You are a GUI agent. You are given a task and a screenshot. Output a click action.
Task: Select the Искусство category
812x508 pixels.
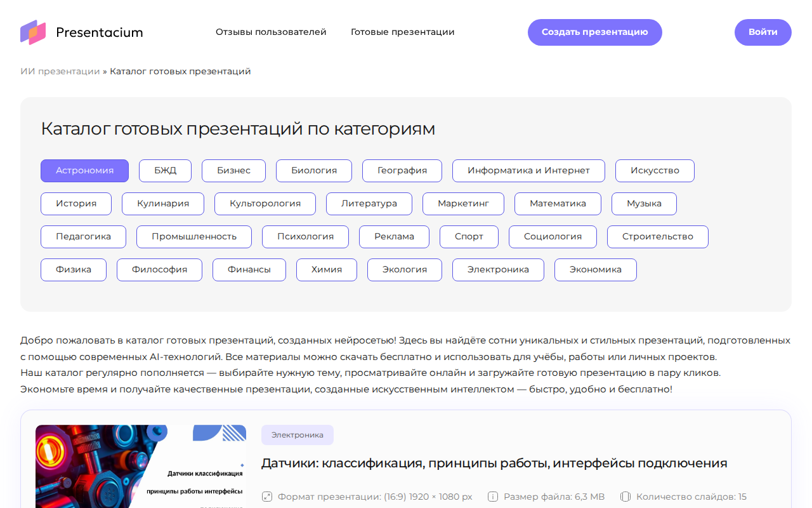click(655, 171)
